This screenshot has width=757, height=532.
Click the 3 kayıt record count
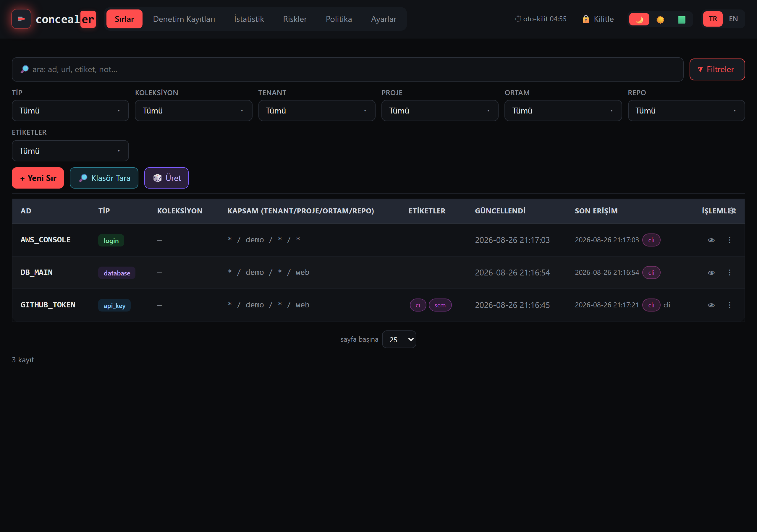(23, 360)
